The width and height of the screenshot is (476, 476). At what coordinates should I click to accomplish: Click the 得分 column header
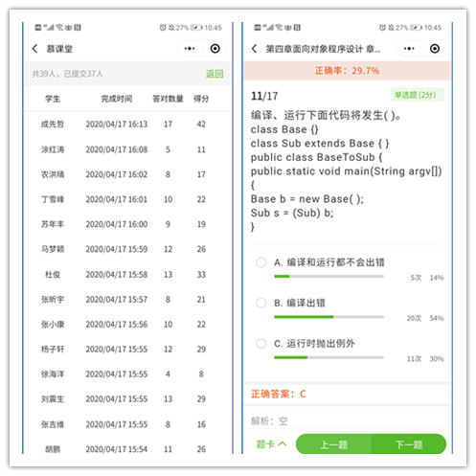click(x=201, y=99)
